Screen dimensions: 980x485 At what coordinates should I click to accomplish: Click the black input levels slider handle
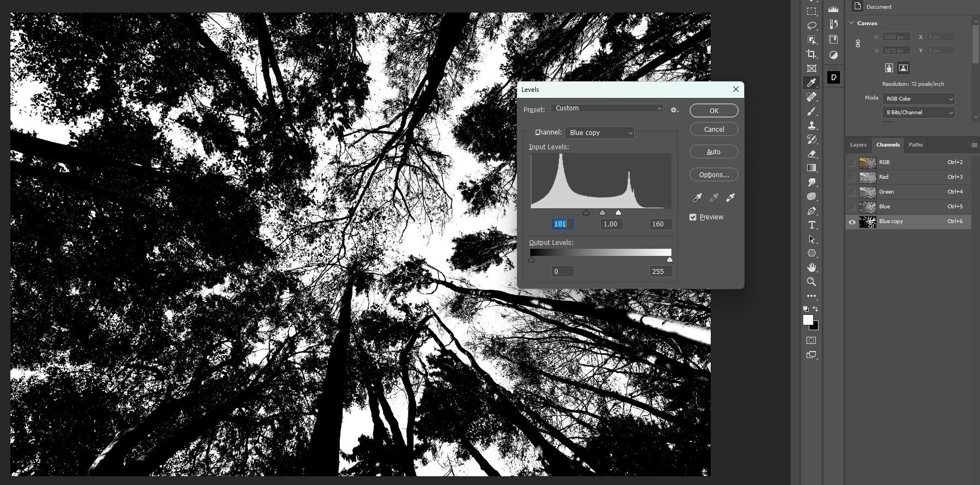(586, 213)
